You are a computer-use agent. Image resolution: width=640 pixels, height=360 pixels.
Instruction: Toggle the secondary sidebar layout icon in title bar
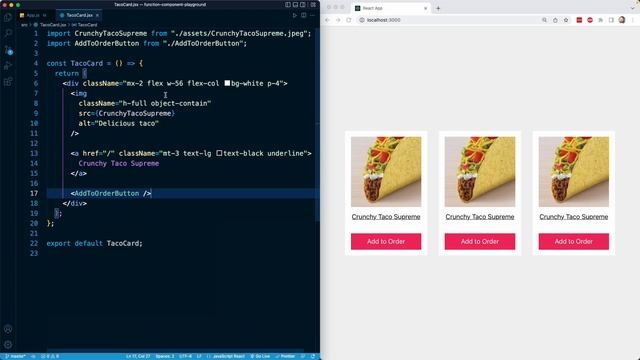click(303, 4)
